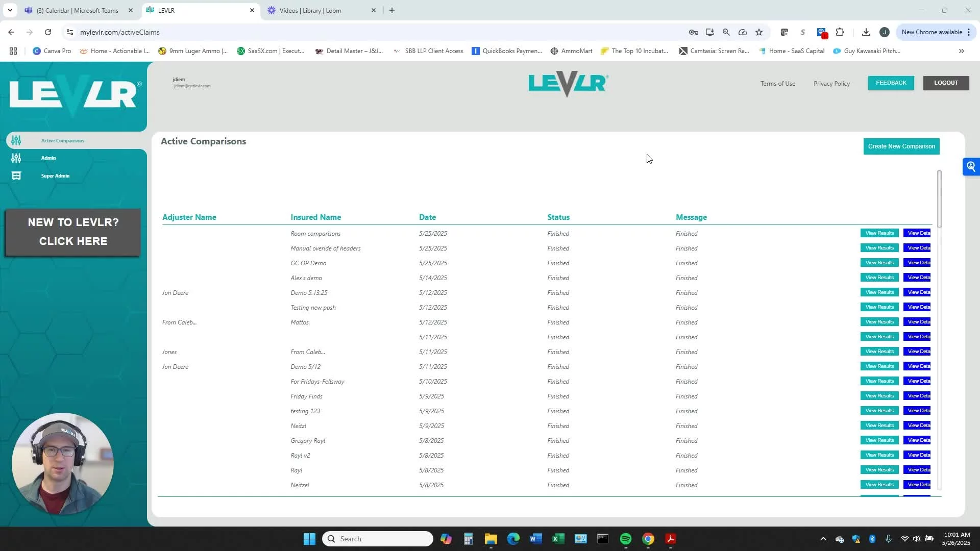This screenshot has height=551, width=980.
Task: Select the Friday Finds insured name
Action: (x=306, y=396)
